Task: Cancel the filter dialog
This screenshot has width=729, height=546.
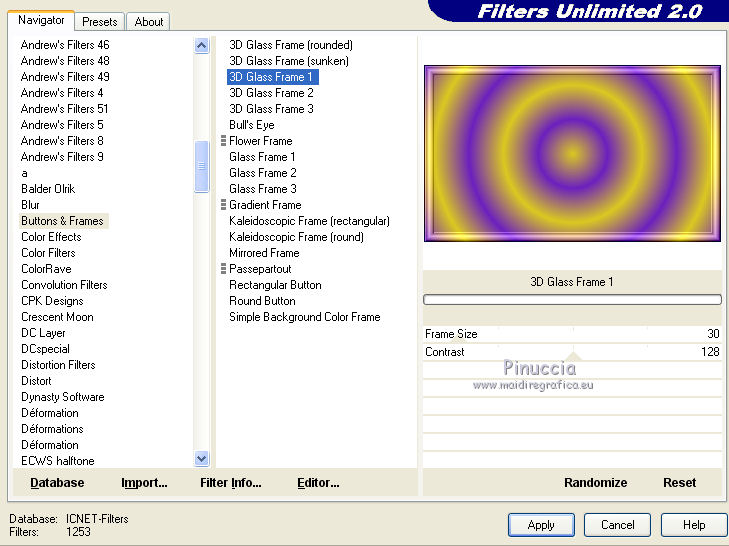Action: pyautogui.click(x=617, y=525)
